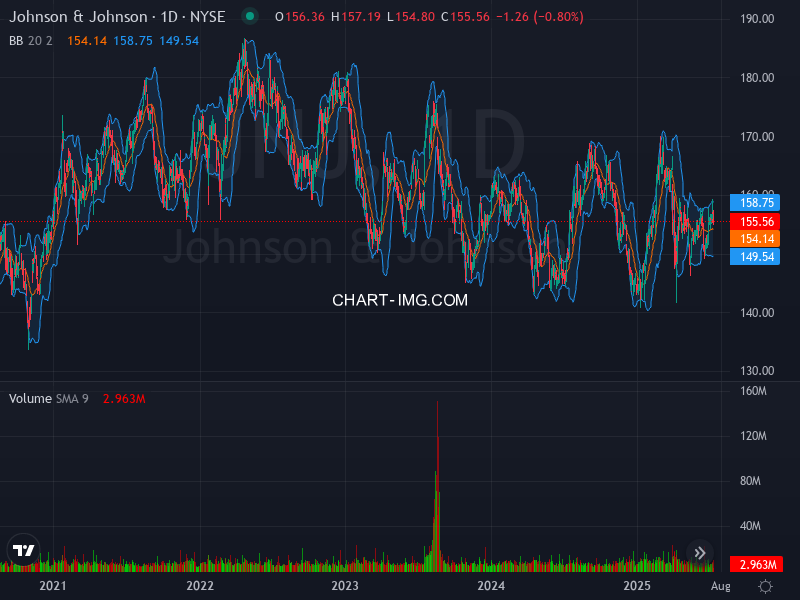Image resolution: width=800 pixels, height=600 pixels.
Task: Click the 2024 time axis label
Action: [x=491, y=586]
